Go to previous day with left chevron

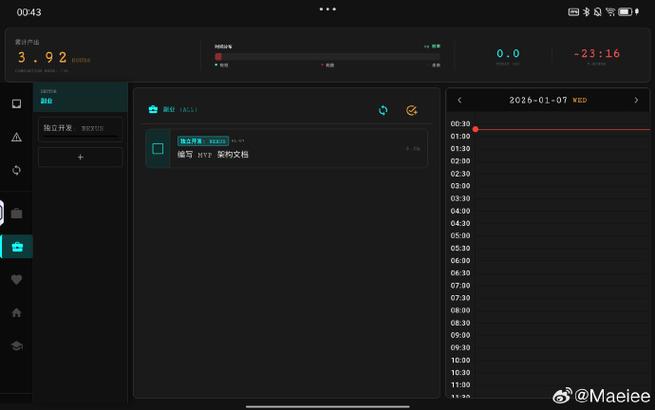coord(460,100)
